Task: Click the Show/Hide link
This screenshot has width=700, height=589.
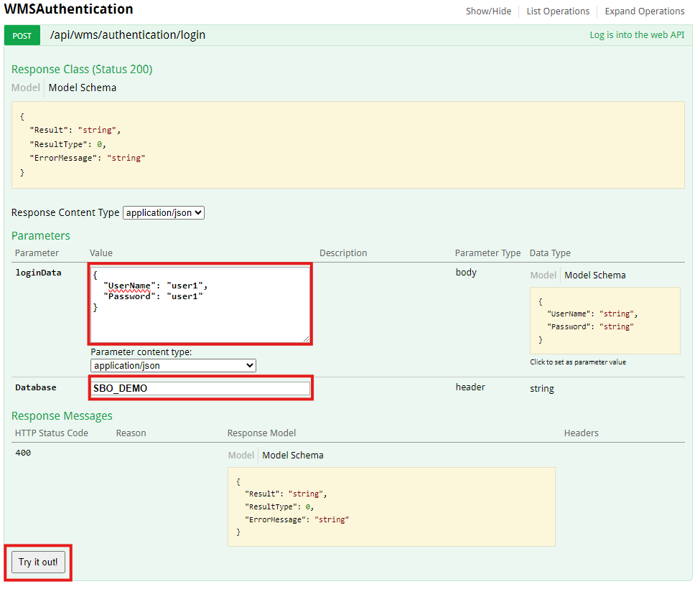Action: click(488, 11)
